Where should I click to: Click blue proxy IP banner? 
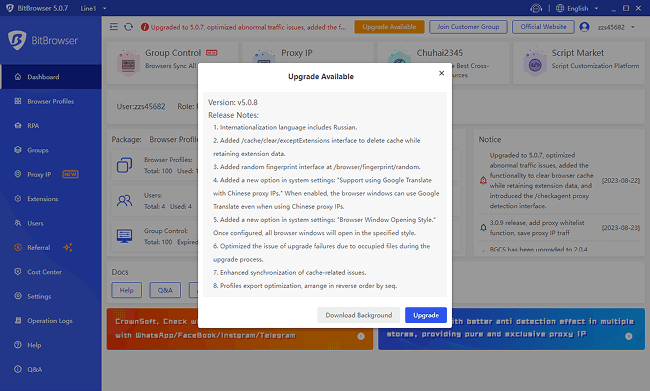[x=511, y=329]
